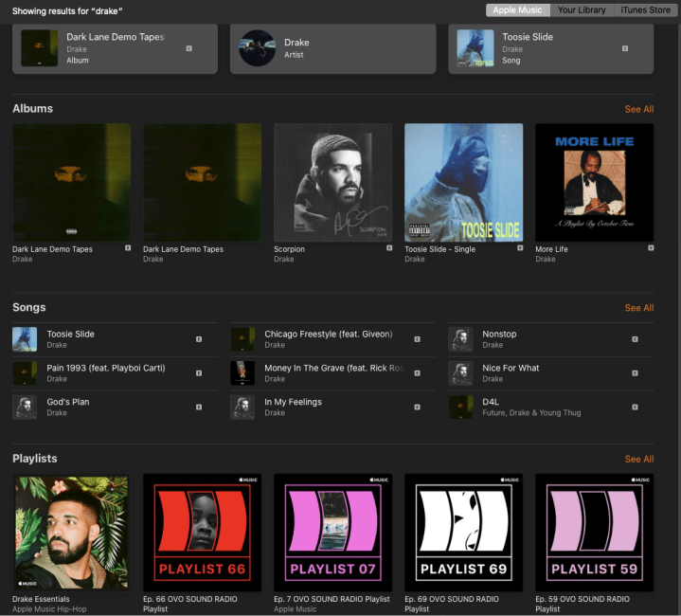Open See All for Albums

(x=639, y=109)
